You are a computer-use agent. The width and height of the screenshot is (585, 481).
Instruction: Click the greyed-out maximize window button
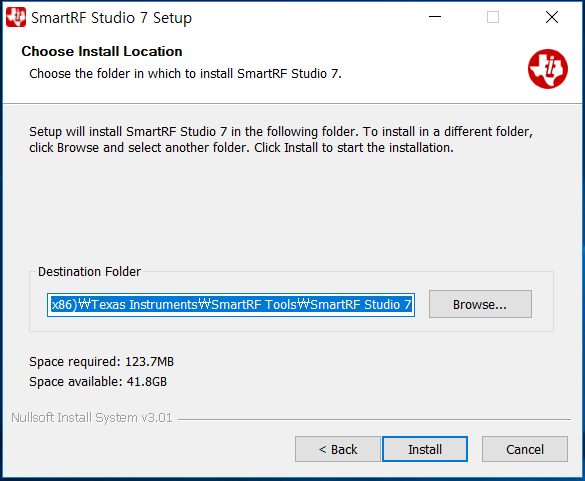[x=493, y=17]
